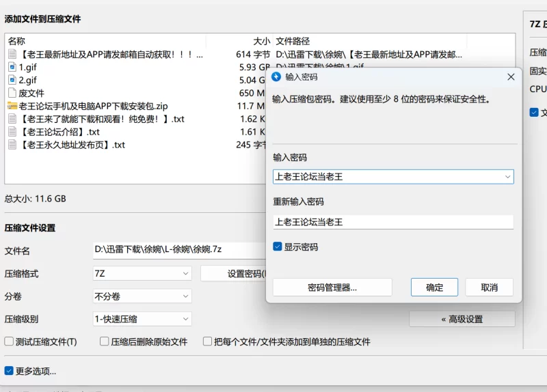Click the image icon next to 1.gif

(x=12, y=67)
